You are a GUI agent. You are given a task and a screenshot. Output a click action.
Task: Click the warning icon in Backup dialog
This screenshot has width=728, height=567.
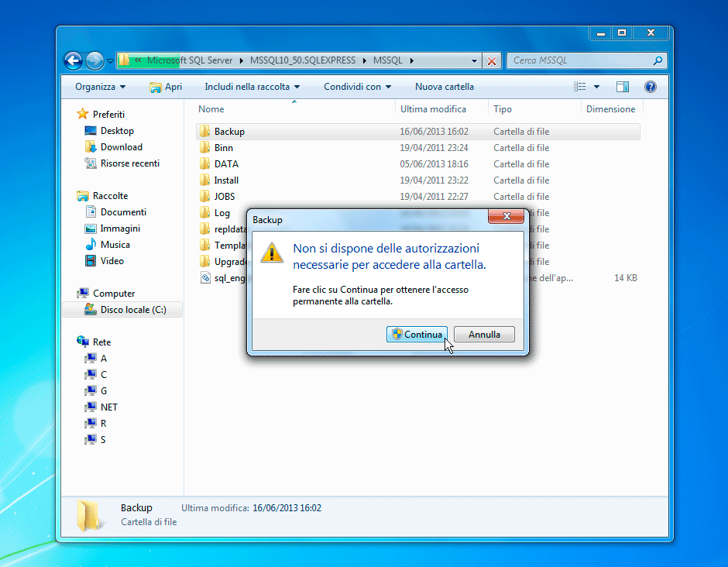(272, 253)
